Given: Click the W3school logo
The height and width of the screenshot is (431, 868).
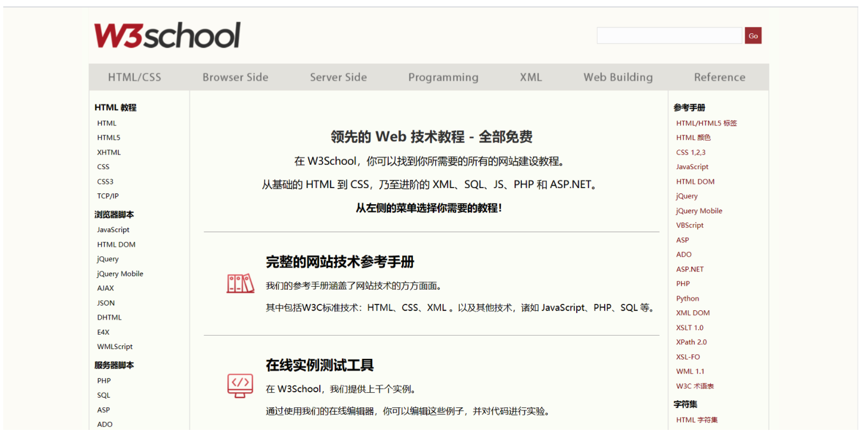Looking at the screenshot, I should (x=167, y=36).
